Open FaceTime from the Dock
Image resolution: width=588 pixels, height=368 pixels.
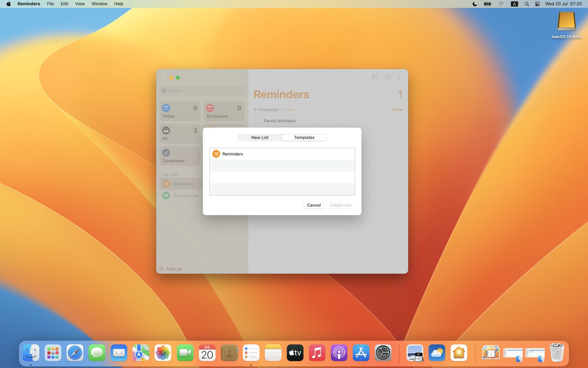click(x=185, y=353)
